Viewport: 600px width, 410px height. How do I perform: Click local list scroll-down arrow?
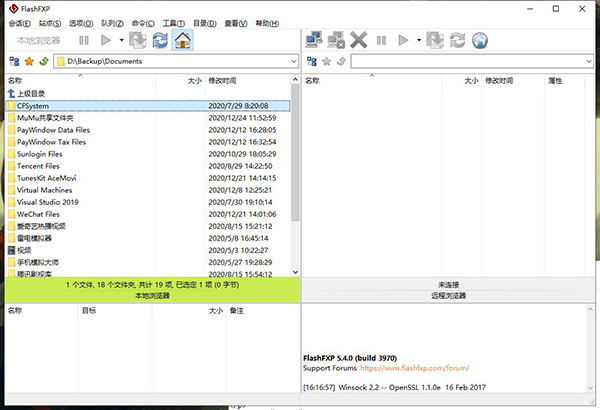295,272
